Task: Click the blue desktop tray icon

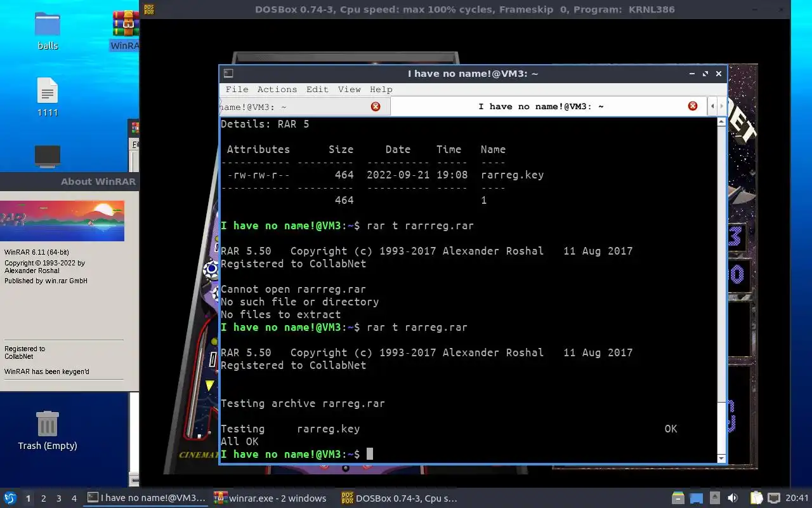Action: click(x=697, y=498)
